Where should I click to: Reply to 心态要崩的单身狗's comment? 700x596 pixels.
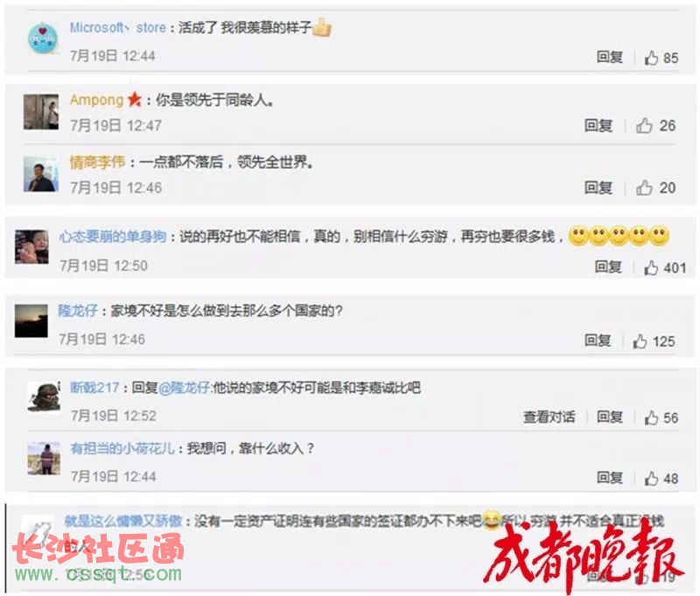(608, 267)
